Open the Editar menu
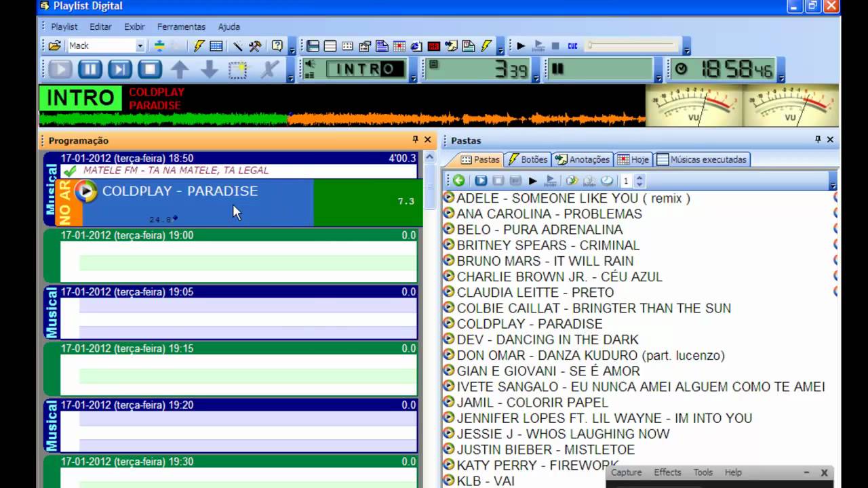 click(100, 27)
